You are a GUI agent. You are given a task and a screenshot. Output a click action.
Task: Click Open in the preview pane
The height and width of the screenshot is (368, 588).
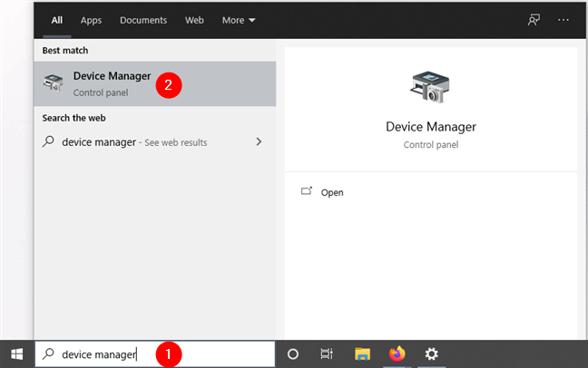tap(332, 192)
